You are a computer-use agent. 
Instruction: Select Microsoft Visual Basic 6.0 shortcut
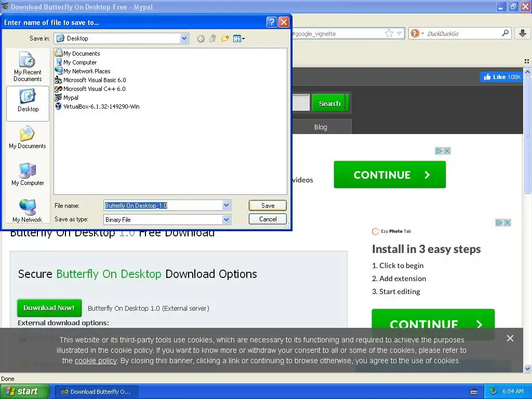pos(90,79)
